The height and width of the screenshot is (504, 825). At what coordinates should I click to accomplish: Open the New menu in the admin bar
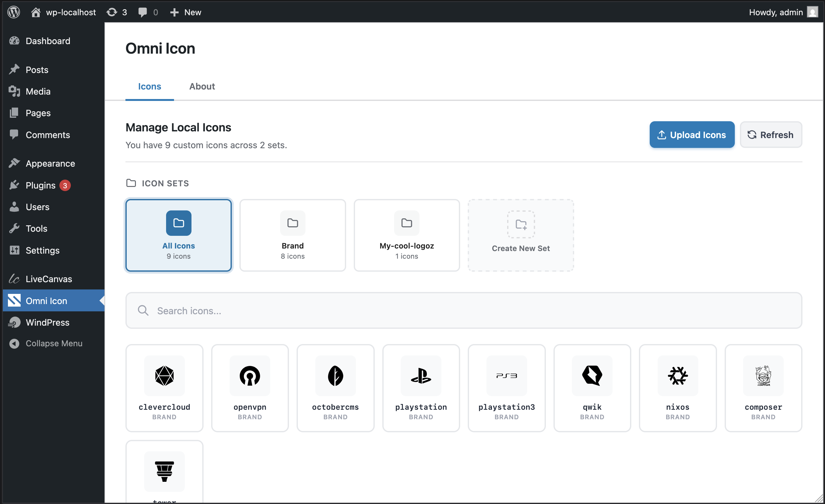click(x=185, y=12)
